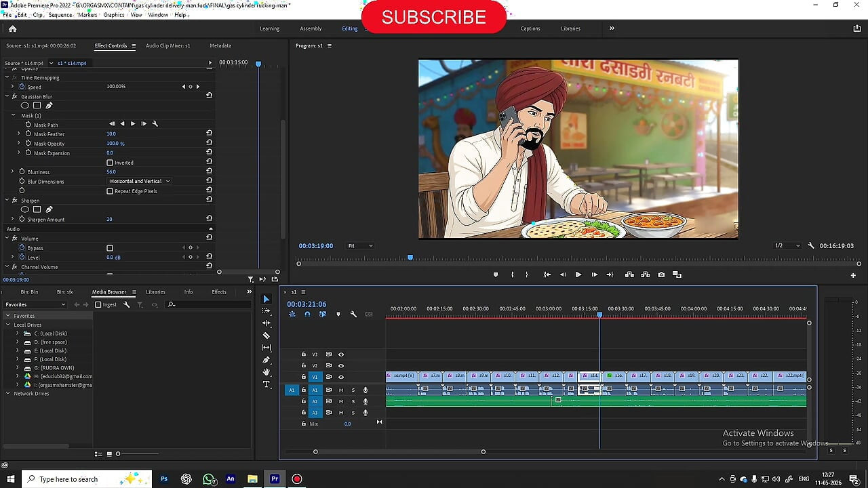Toggle V3 track output eye
Viewport: 868px width, 488px height.
point(341,354)
